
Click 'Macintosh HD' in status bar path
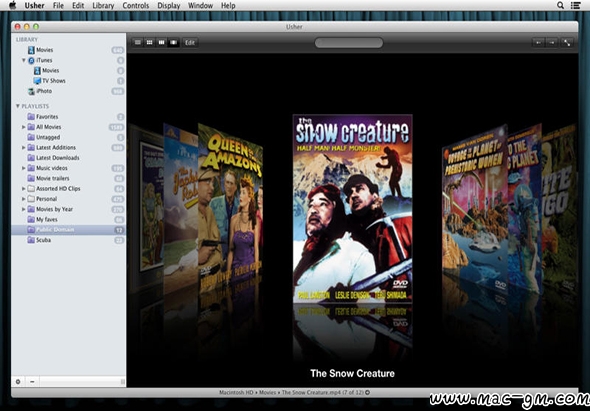(x=236, y=392)
